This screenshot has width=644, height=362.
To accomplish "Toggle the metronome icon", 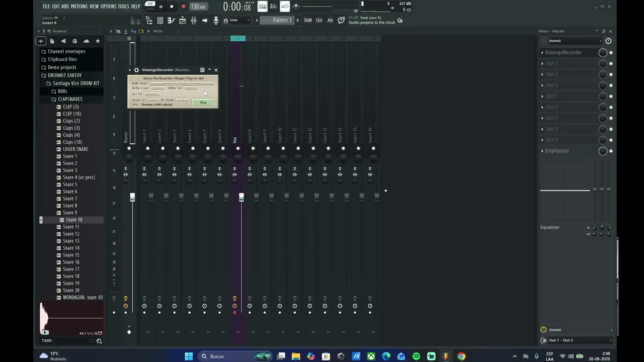I will (x=296, y=7).
